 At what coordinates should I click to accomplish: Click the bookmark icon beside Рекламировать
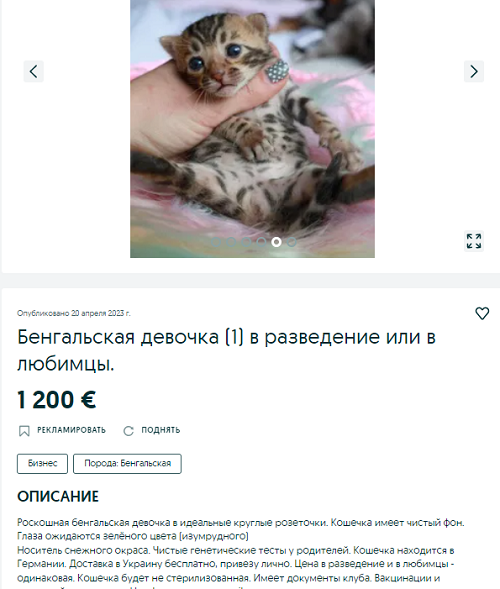click(24, 431)
